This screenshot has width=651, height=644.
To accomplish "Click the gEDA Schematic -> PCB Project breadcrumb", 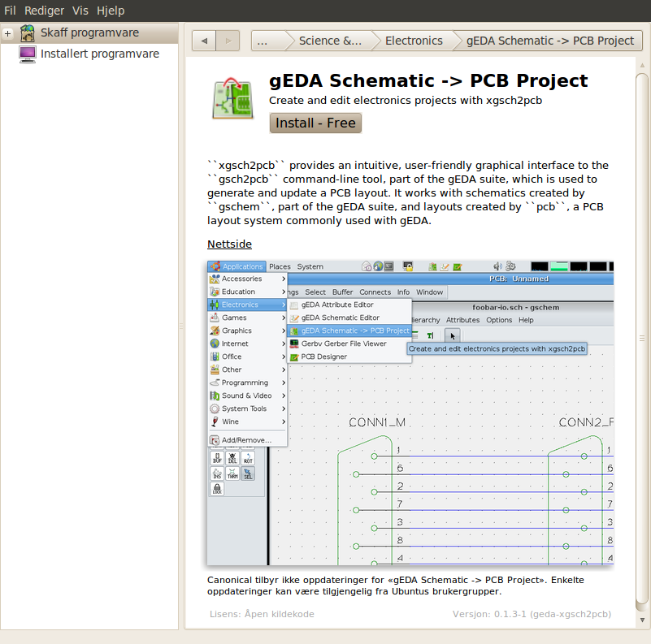I will [549, 41].
